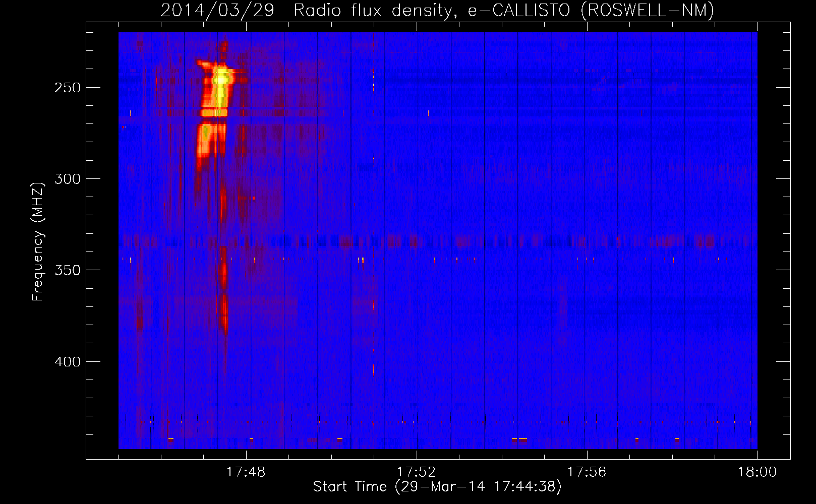Click the 300 frequency tick label

pyautogui.click(x=68, y=179)
